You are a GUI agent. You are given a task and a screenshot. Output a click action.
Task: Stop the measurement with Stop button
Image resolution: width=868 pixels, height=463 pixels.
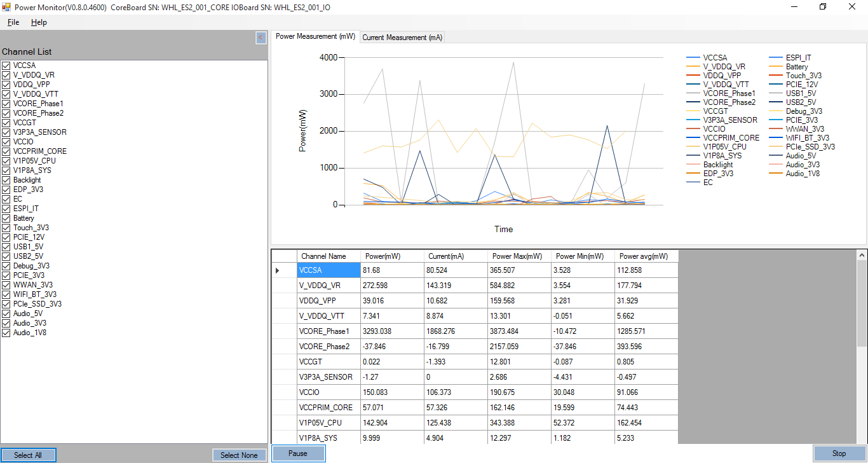click(x=839, y=453)
